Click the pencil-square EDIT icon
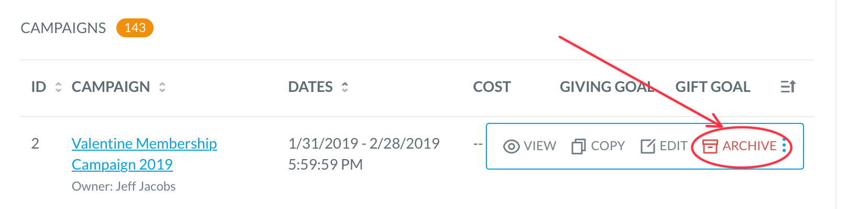868x209 pixels. pos(648,146)
